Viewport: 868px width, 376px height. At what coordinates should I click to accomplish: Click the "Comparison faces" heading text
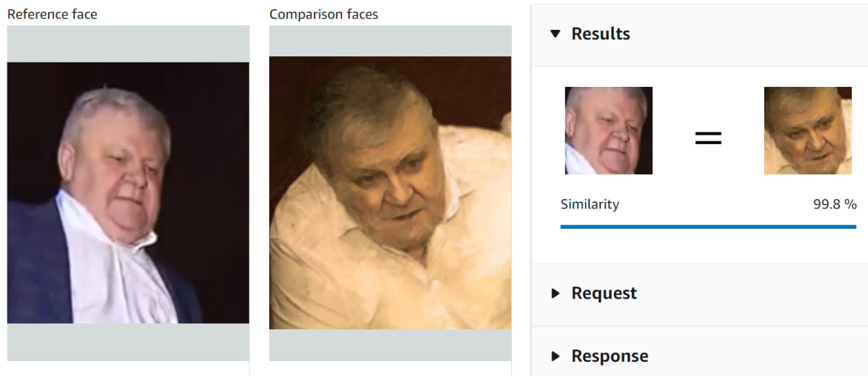(323, 14)
